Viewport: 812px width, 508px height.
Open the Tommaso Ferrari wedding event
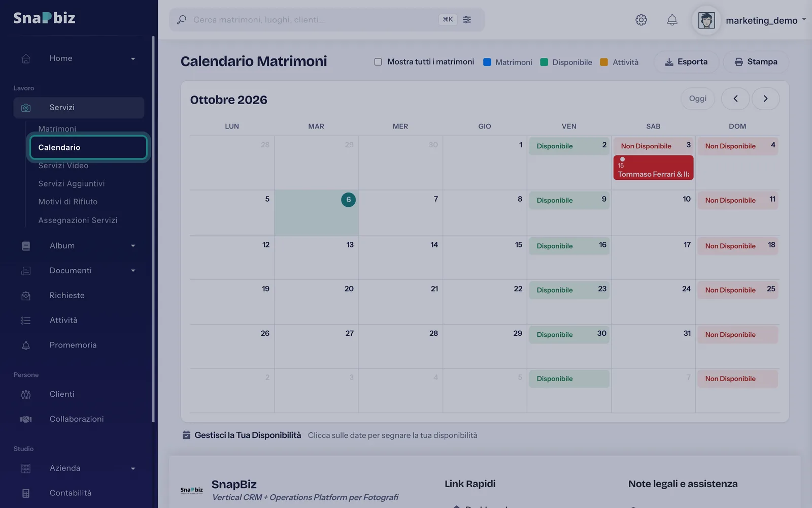pos(653,168)
